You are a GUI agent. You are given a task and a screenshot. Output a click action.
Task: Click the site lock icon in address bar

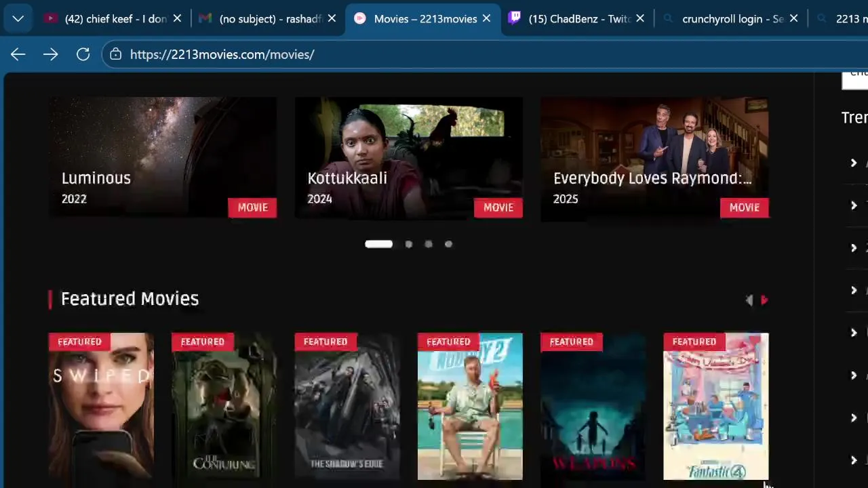point(116,54)
